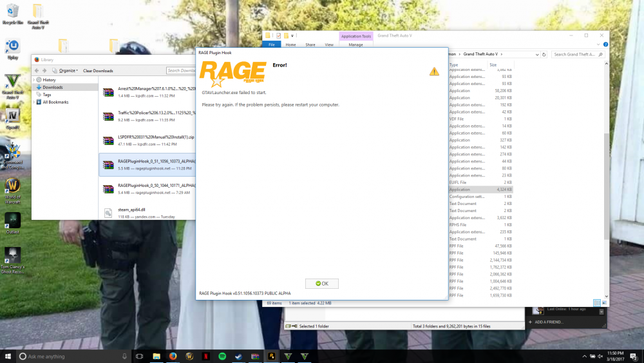Click the RAGE logo in the error dialog
The height and width of the screenshot is (363, 644).
[x=233, y=74]
